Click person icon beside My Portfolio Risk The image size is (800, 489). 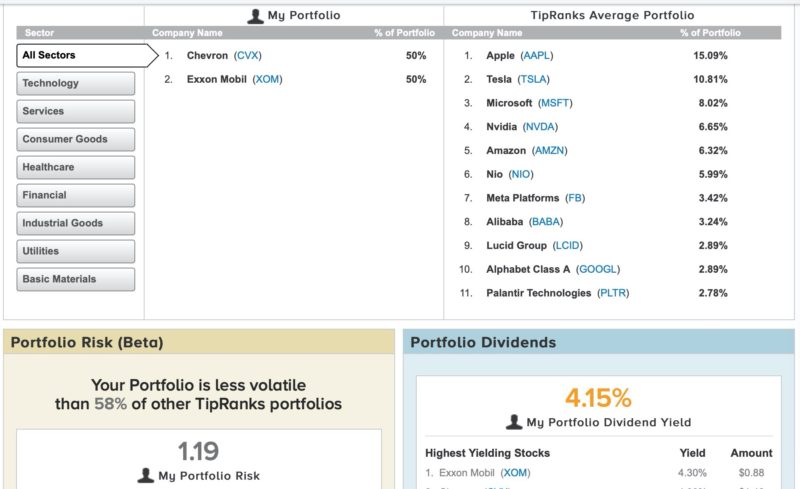click(x=145, y=475)
